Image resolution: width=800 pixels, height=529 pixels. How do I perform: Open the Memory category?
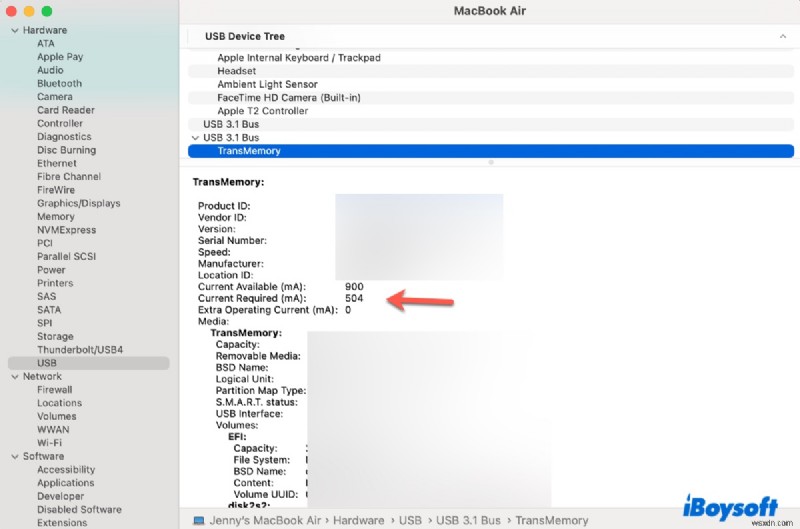(56, 216)
